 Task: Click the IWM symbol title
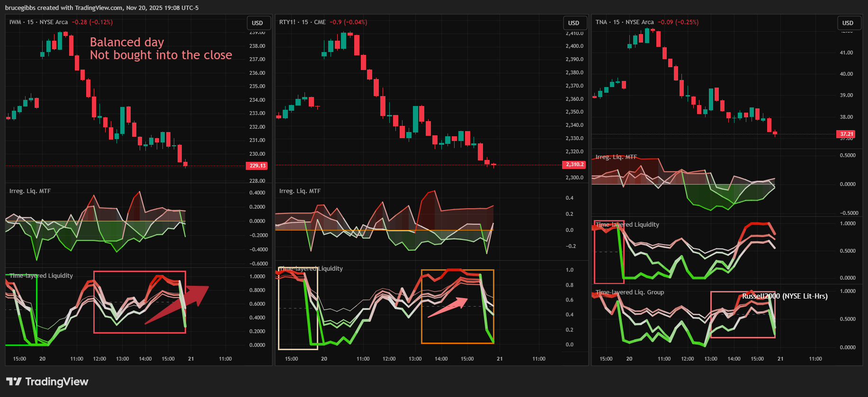pyautogui.click(x=15, y=22)
